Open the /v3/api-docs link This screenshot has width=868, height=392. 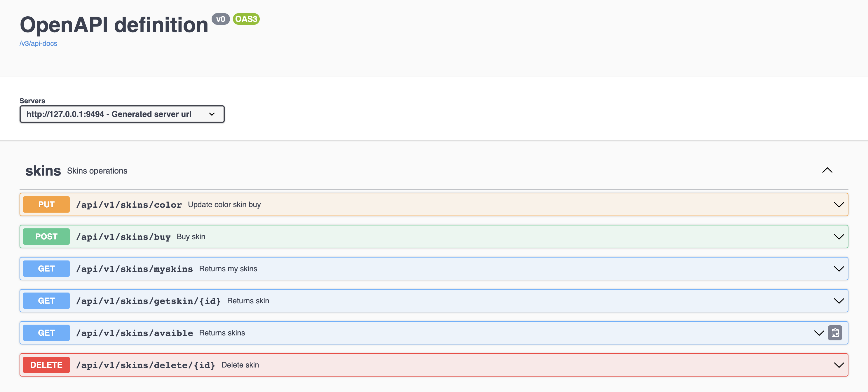coord(39,43)
